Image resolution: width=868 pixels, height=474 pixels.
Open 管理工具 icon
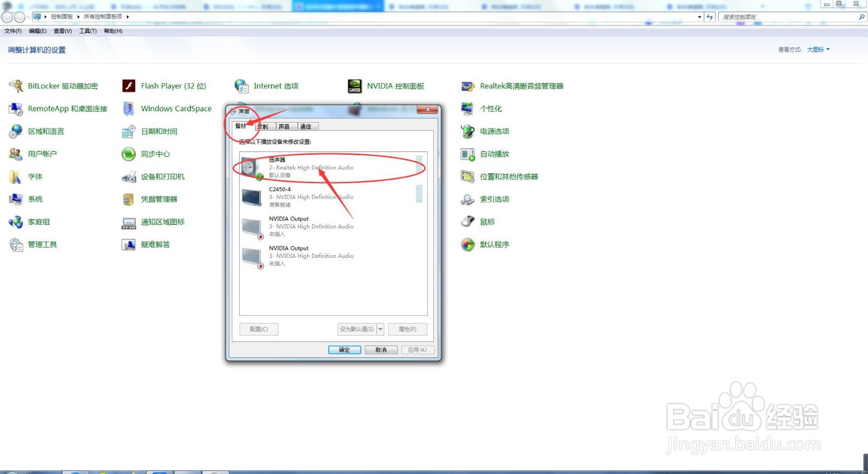16,245
